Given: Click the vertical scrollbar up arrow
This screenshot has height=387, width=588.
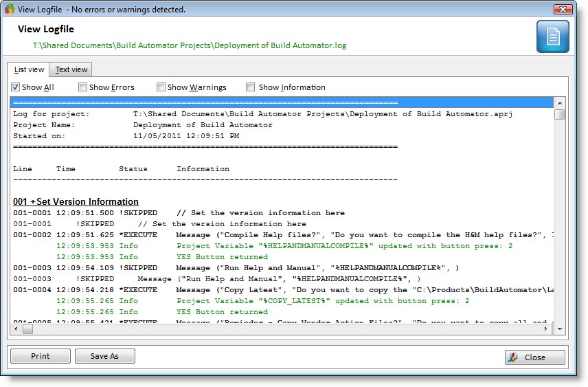Looking at the screenshot, I should pos(560,102).
